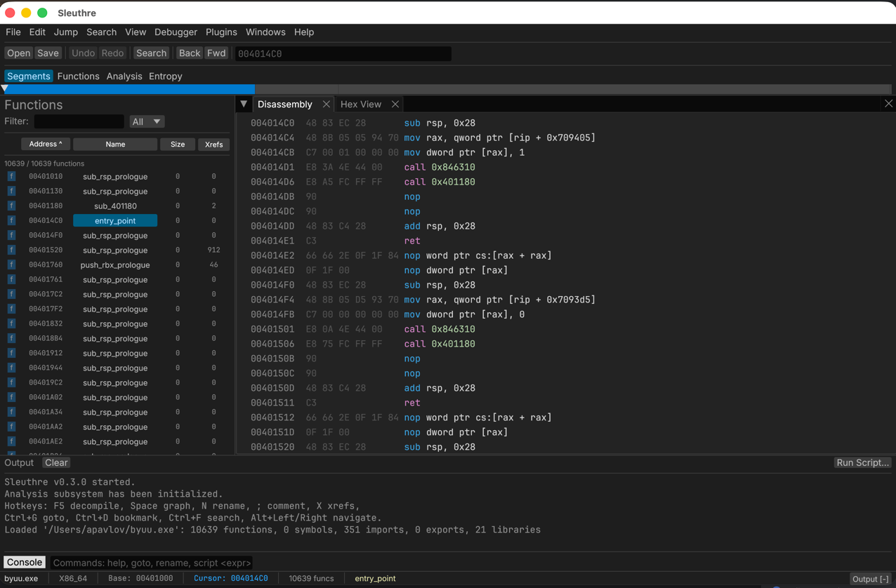Clear the Output log
This screenshot has width=896, height=588.
click(56, 462)
